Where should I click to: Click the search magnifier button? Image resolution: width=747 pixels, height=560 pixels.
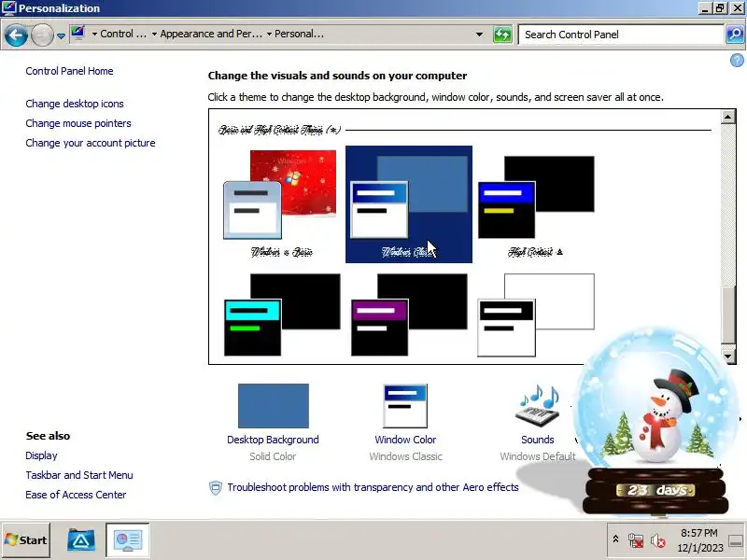coord(735,35)
